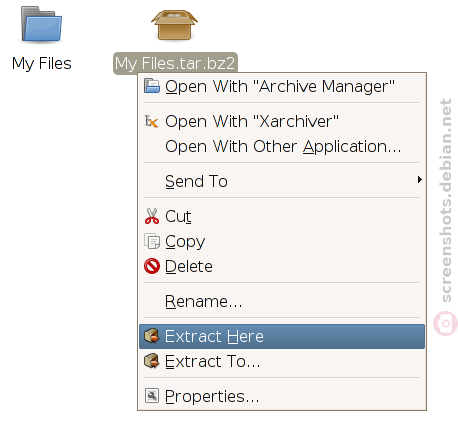Click the Xarchiver icon in menu
The height and width of the screenshot is (423, 458).
tap(152, 121)
